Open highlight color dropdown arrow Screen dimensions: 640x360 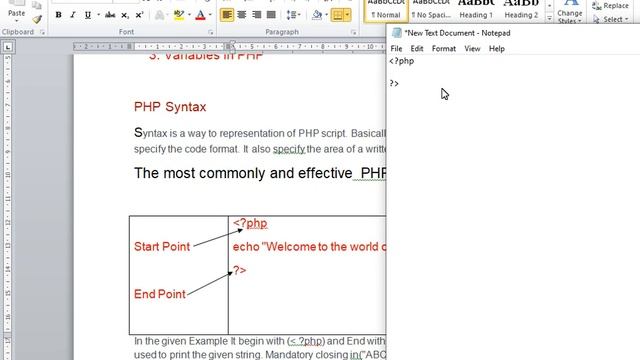tap(189, 15)
